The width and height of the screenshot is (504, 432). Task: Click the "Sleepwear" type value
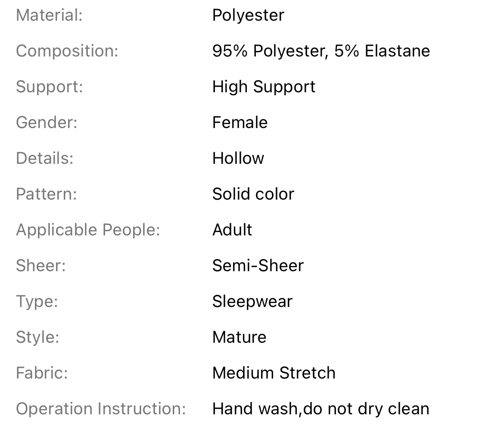coord(252,302)
